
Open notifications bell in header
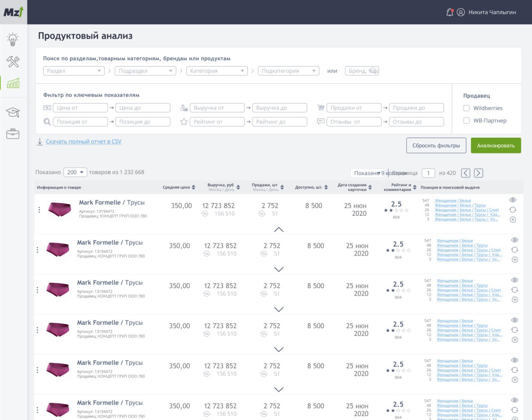click(x=450, y=12)
